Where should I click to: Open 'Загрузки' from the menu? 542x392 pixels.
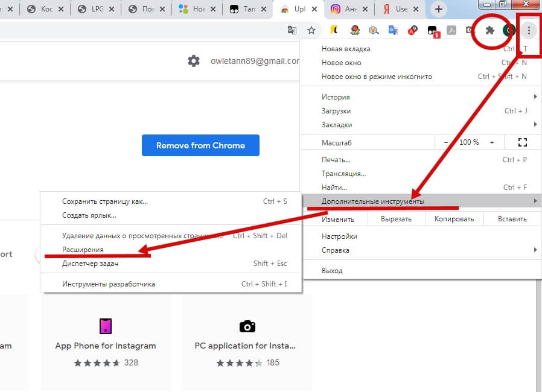pyautogui.click(x=420, y=111)
